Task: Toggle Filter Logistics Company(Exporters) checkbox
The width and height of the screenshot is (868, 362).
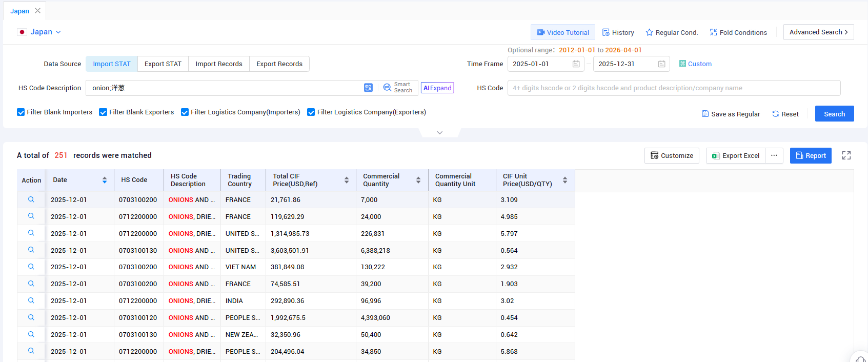Action: (x=311, y=112)
